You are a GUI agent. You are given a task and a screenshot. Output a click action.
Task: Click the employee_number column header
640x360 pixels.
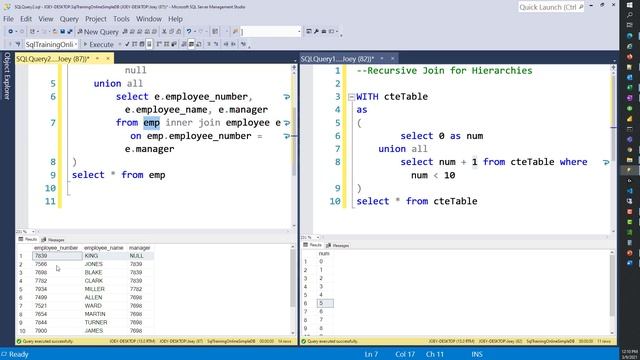point(56,248)
